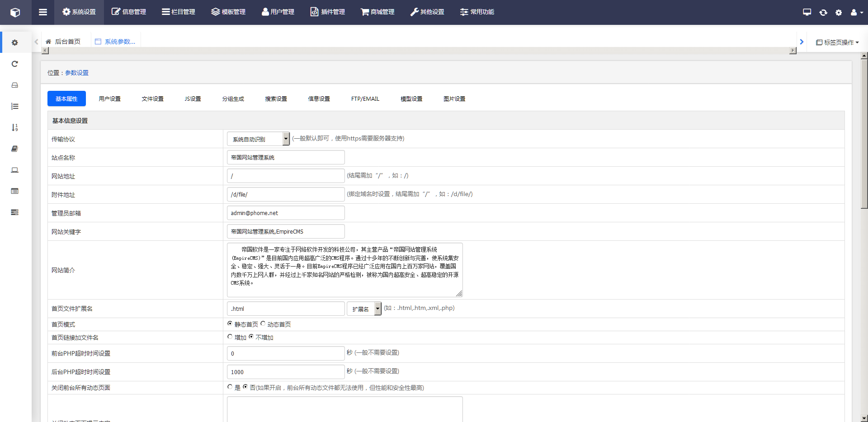The height and width of the screenshot is (422, 868).
Task: Switch to the 系统参数... page tab
Action: tap(115, 42)
